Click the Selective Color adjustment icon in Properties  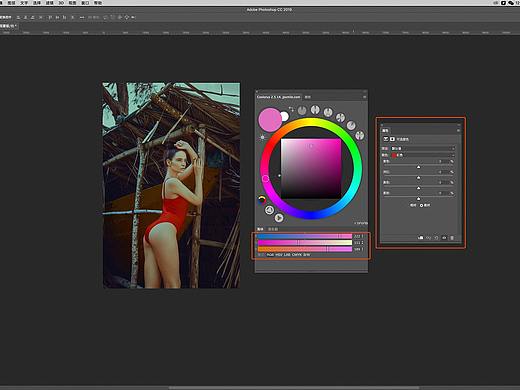386,139
